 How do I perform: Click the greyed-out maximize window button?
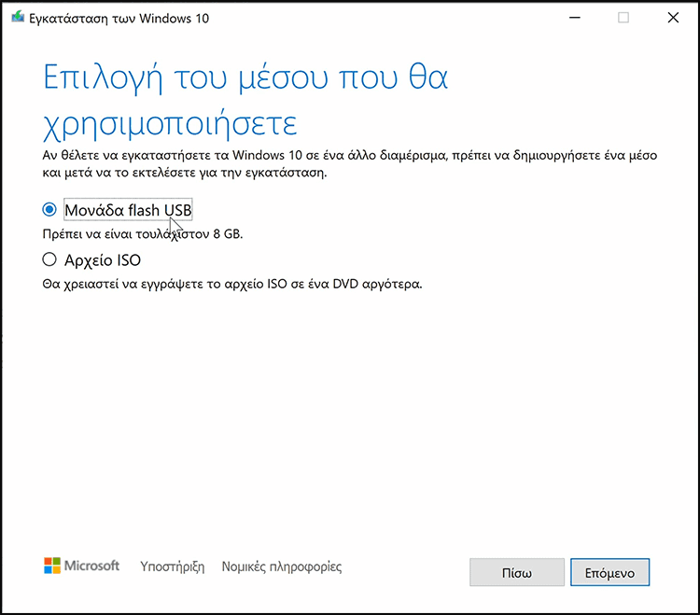pyautogui.click(x=623, y=18)
